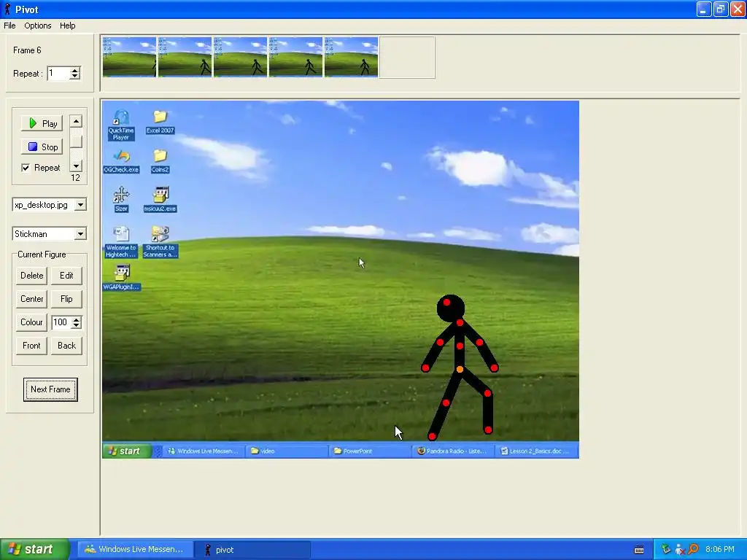Viewport: 747px width, 560px height.
Task: Click the red left foot handle
Action: pos(432,436)
